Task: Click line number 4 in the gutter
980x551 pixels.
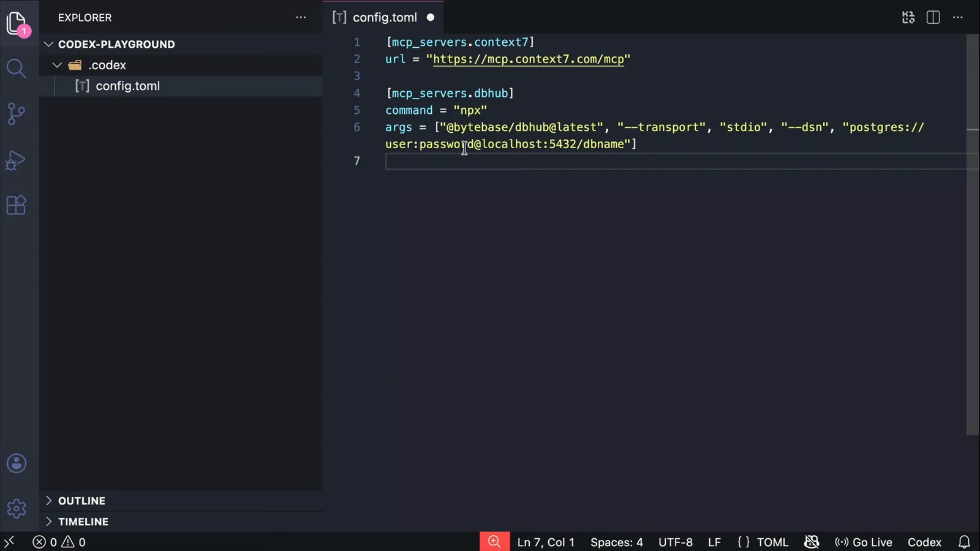Action: (357, 93)
